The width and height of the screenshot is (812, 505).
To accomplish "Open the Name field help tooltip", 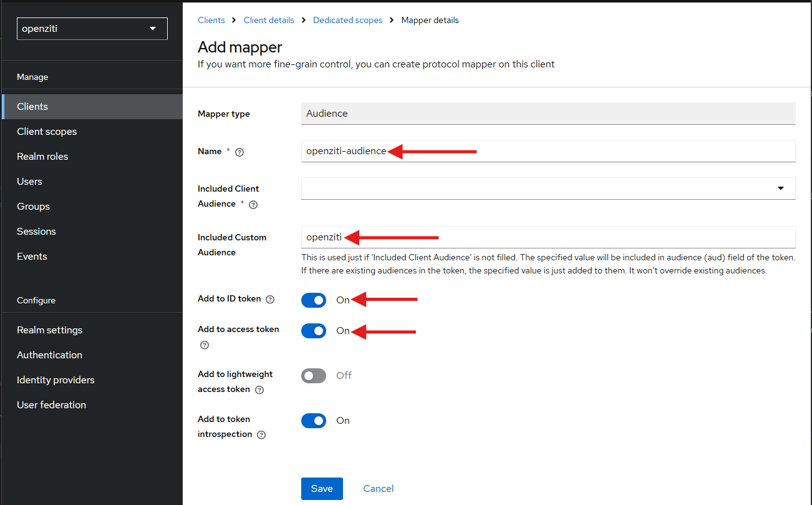I will [239, 152].
